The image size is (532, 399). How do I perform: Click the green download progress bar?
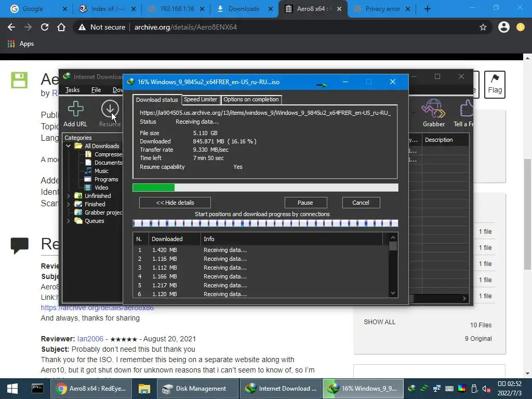(265, 188)
